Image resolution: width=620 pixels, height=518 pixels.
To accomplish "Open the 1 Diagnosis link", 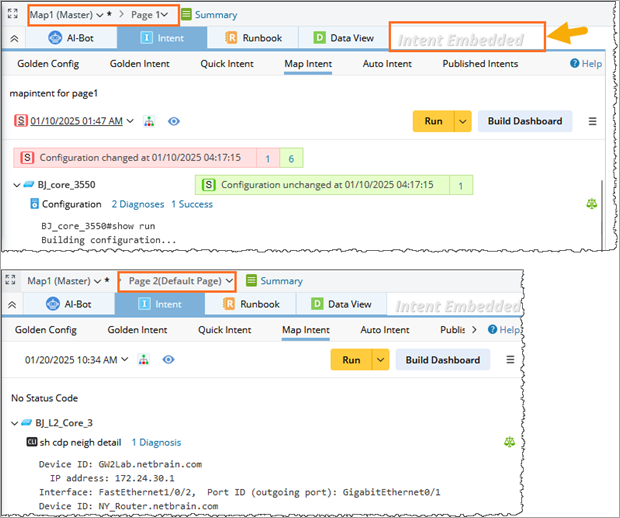I will (156, 442).
